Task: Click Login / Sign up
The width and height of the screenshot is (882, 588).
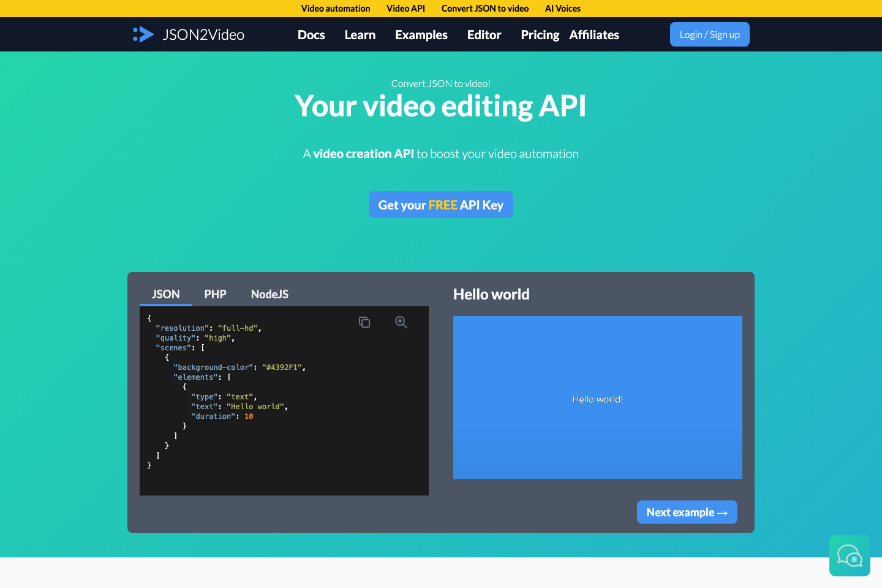Action: tap(709, 34)
